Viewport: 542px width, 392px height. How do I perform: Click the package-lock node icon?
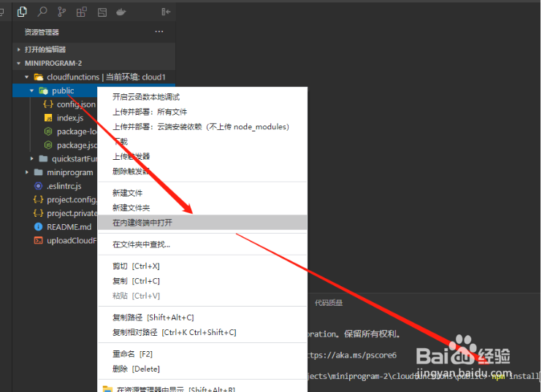[x=48, y=131]
